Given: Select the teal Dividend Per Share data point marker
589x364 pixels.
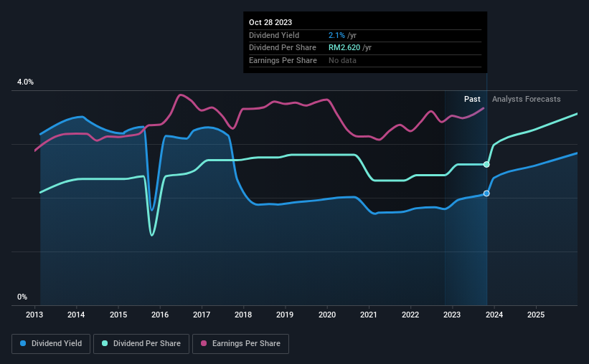Looking at the screenshot, I should tap(486, 164).
